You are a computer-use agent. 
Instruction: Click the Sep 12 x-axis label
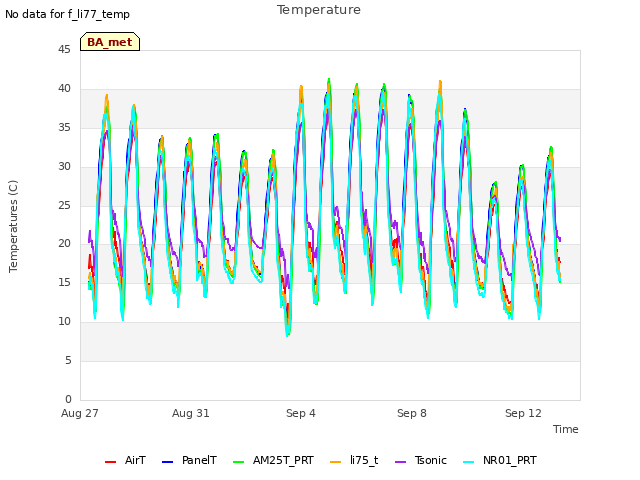point(523,413)
